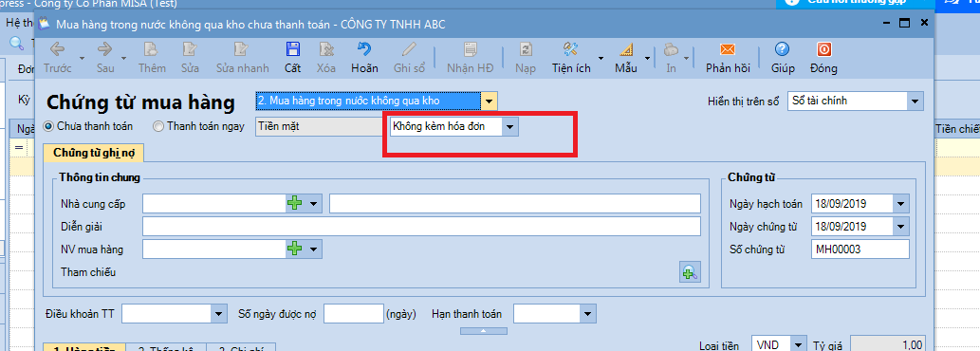
Task: Go to next voucher with Sau
Action: tap(105, 57)
